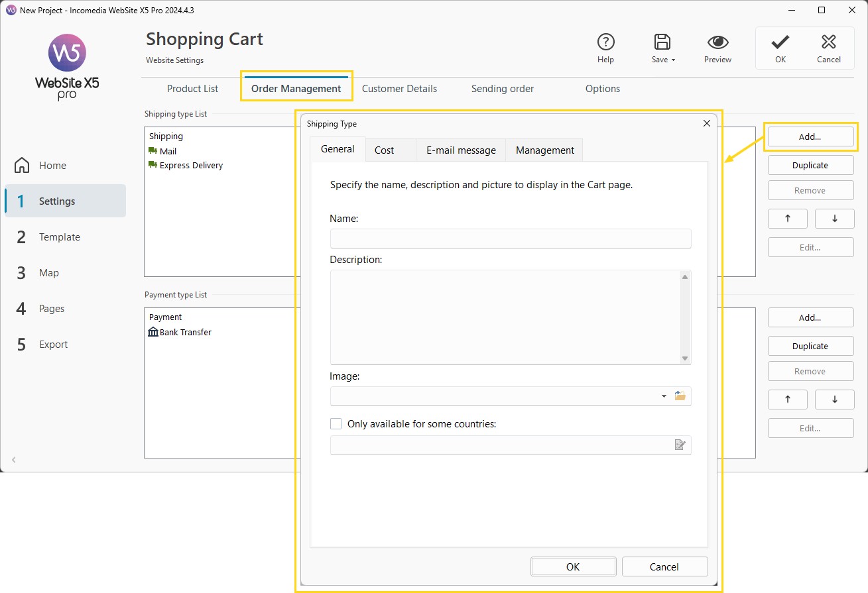
Task: Browse for image file folder icon
Action: [x=680, y=396]
